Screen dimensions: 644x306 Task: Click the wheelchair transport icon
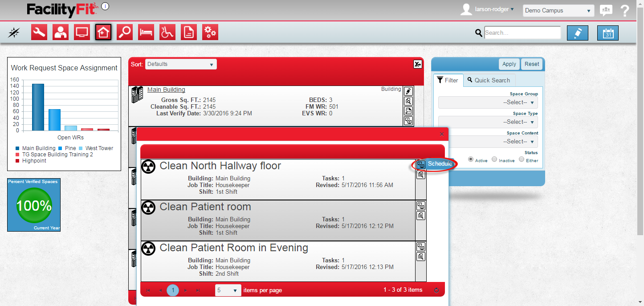(x=167, y=33)
